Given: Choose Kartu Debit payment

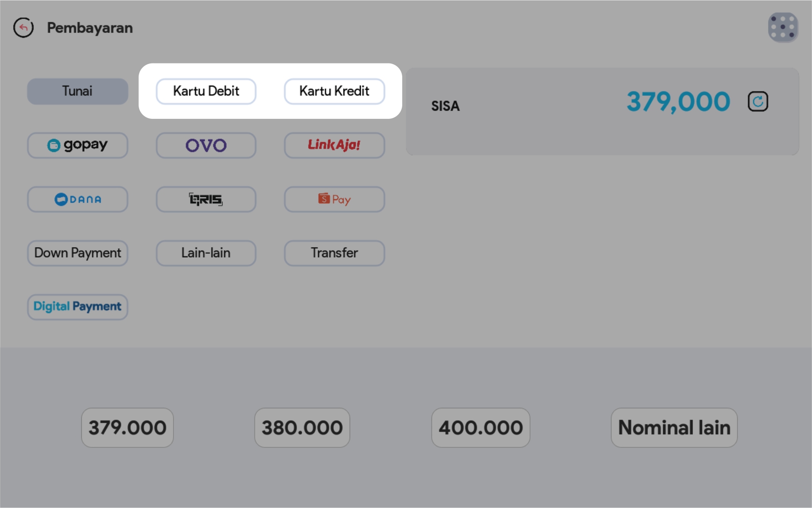Looking at the screenshot, I should [206, 91].
